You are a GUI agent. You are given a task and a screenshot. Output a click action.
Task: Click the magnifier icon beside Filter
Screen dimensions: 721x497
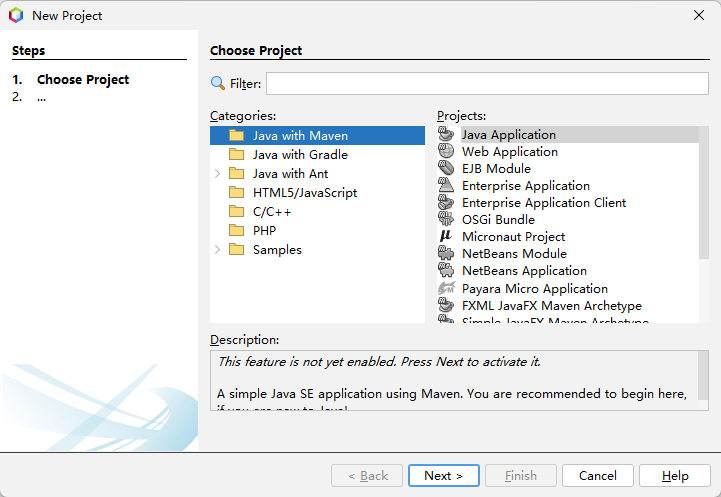(217, 83)
